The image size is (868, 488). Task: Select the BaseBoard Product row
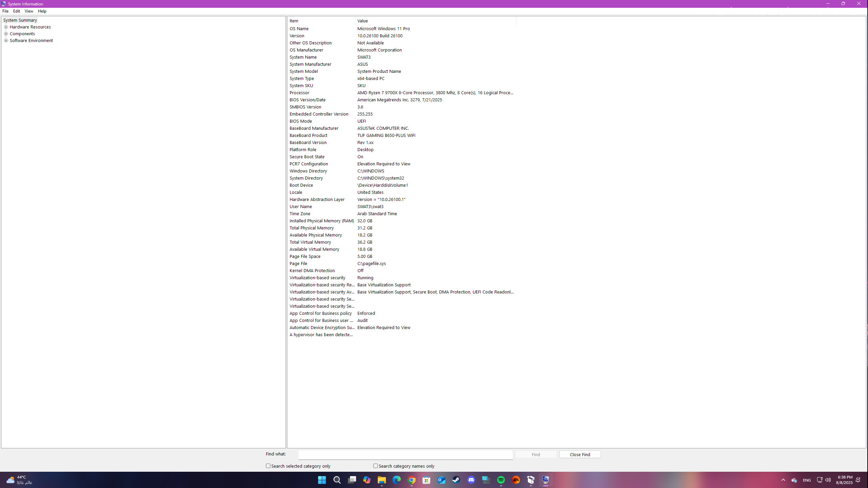pyautogui.click(x=402, y=136)
